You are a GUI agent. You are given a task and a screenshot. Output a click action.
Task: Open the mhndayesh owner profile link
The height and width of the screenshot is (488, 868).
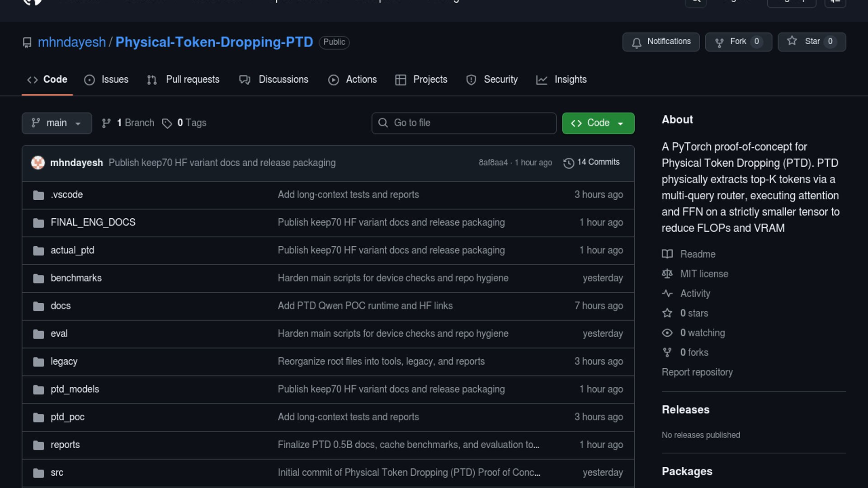[71, 42]
